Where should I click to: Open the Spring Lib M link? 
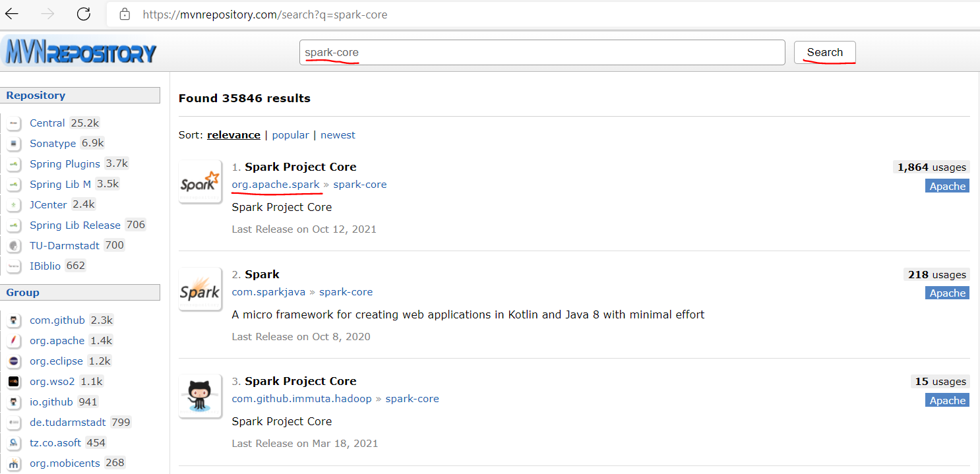click(60, 185)
